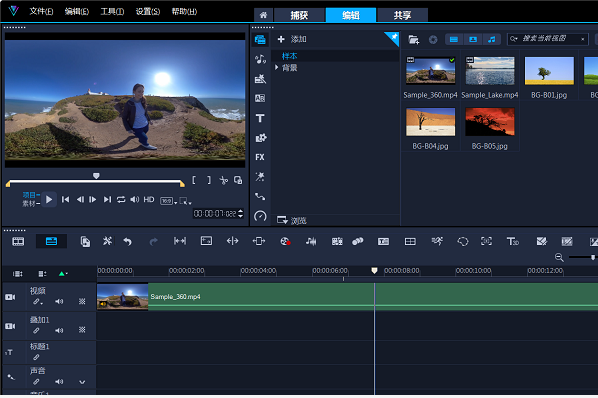Open the green triangle track dropdown
Image resolution: width=598 pixels, height=398 pixels.
(x=63, y=274)
